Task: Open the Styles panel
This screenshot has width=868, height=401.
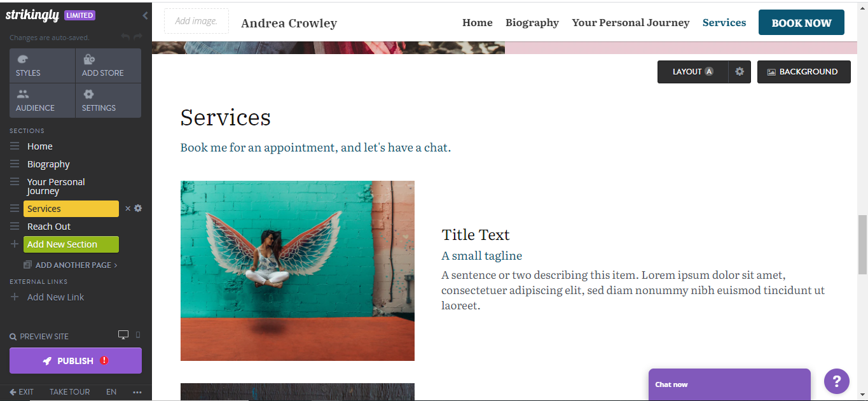Action: 41,65
